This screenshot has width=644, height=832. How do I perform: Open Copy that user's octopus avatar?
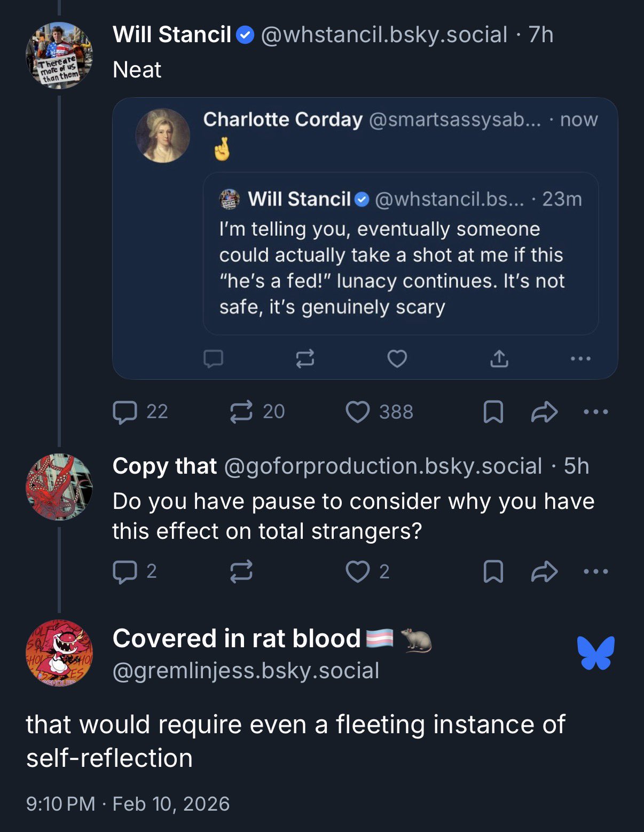click(x=59, y=486)
